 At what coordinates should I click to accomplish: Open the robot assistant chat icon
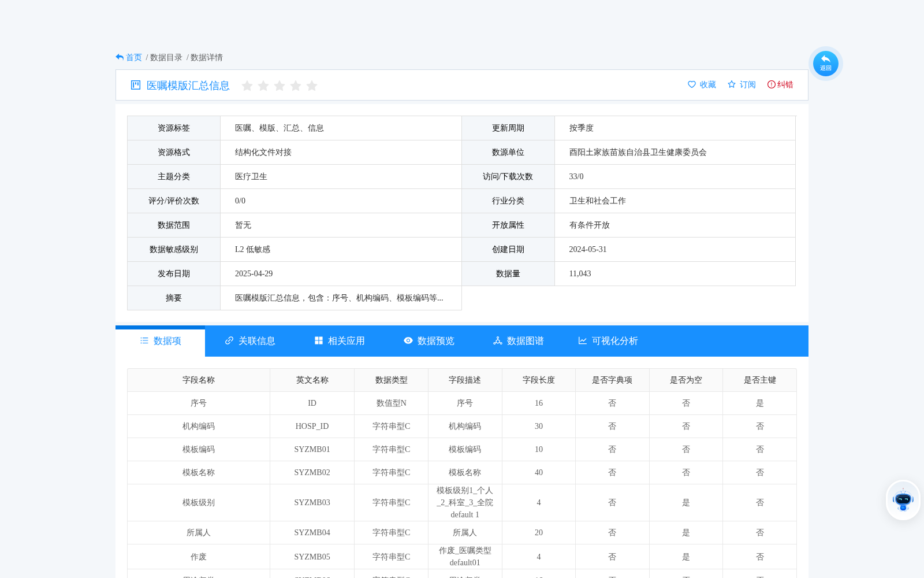pyautogui.click(x=903, y=500)
